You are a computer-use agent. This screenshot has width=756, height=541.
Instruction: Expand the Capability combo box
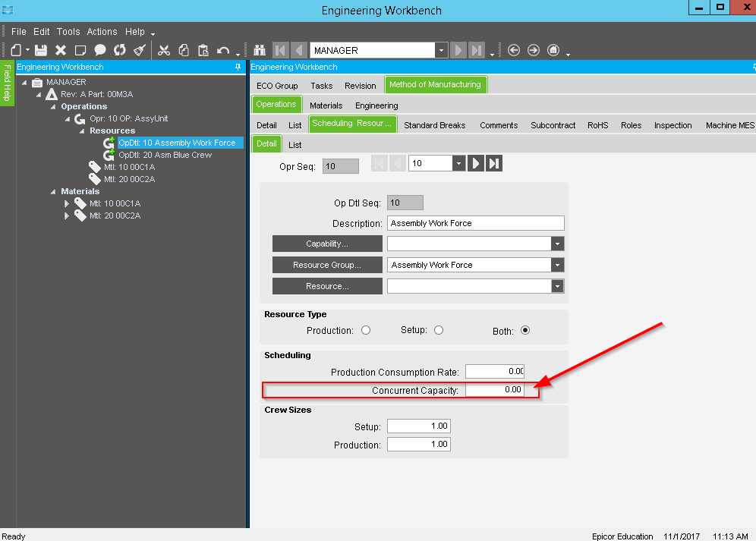[x=558, y=244]
